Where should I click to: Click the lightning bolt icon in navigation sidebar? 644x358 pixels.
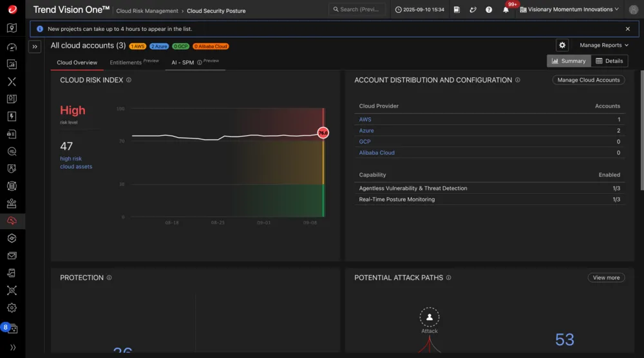(x=12, y=117)
